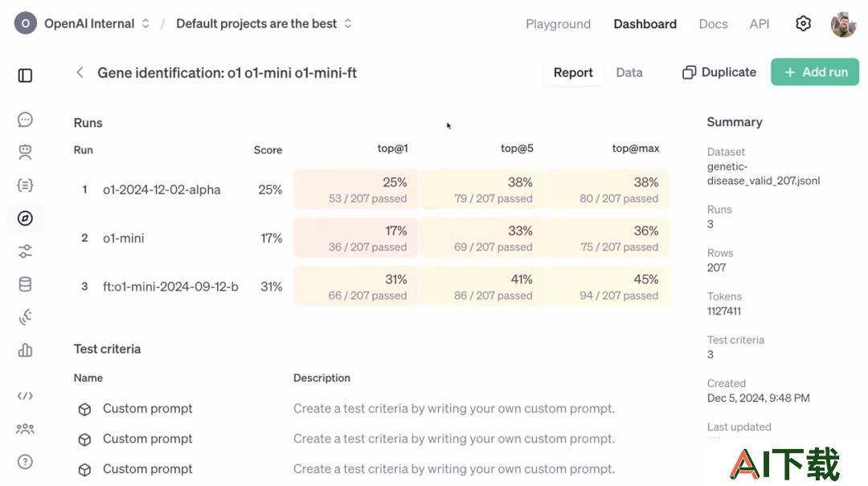
Task: Open the Fine-tuning sliders icon
Action: coord(25,251)
